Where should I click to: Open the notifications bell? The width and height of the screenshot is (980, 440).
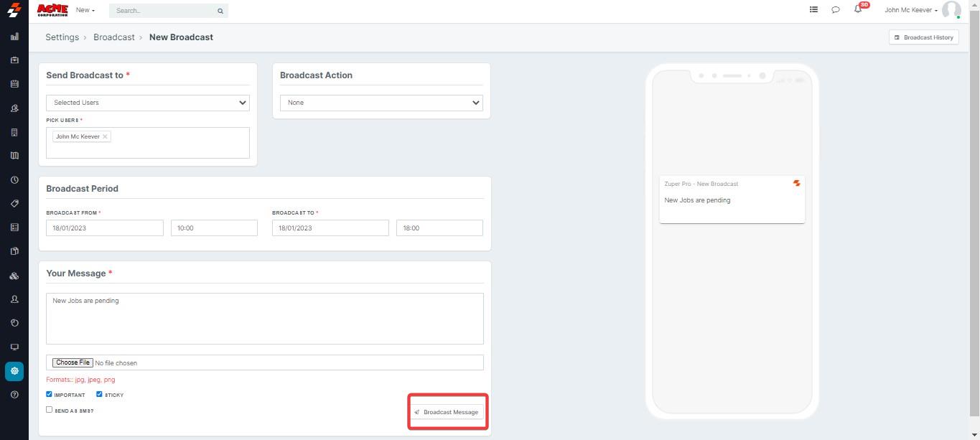(x=857, y=9)
